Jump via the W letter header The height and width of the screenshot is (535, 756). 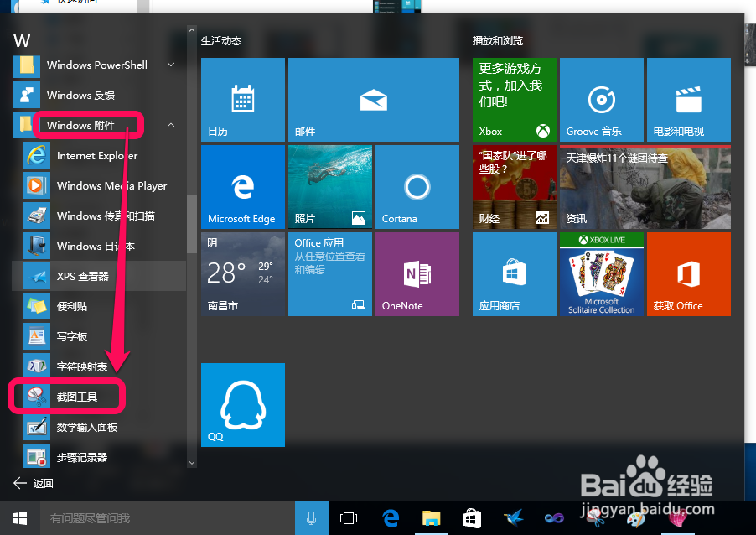click(22, 40)
